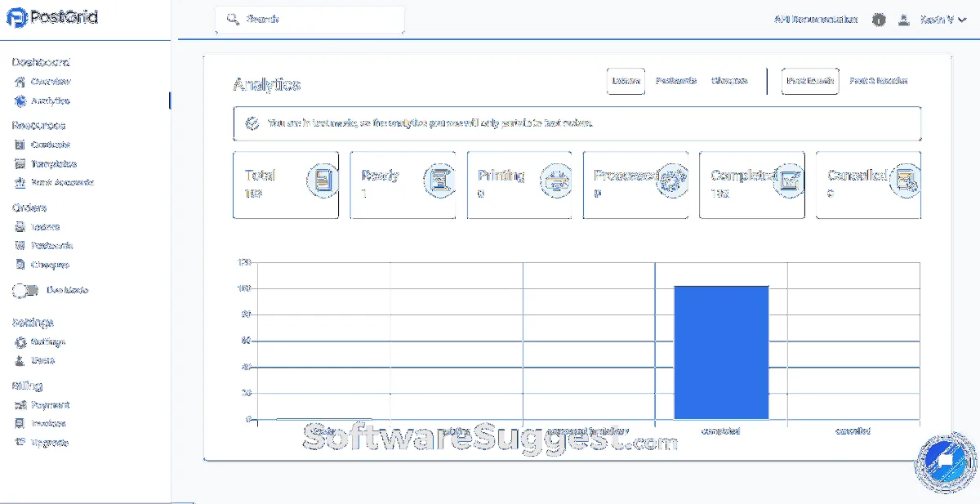
Task: Click the completed label under the chart
Action: [x=720, y=430]
